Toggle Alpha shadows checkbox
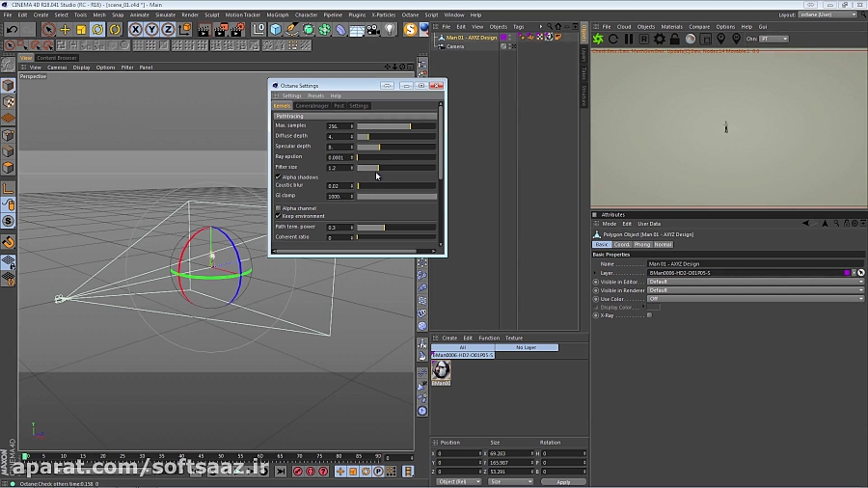Screen dimensions: 868x488 pos(279,177)
